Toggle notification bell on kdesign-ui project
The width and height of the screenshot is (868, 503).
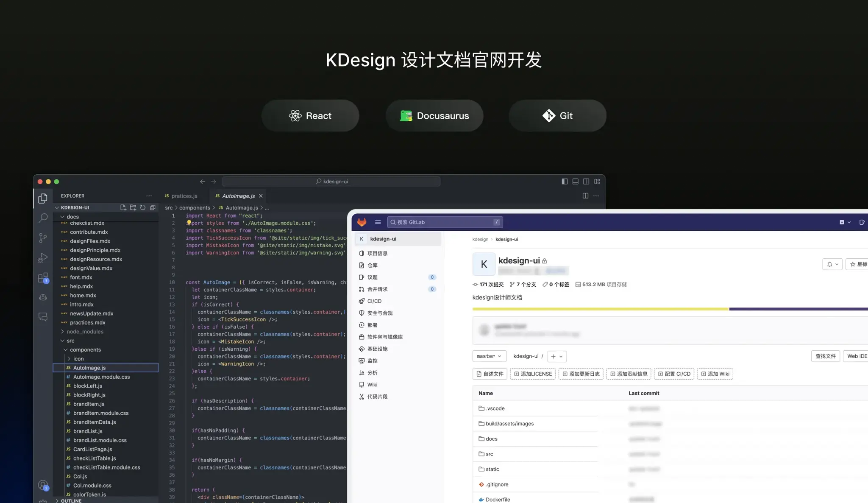click(x=832, y=264)
